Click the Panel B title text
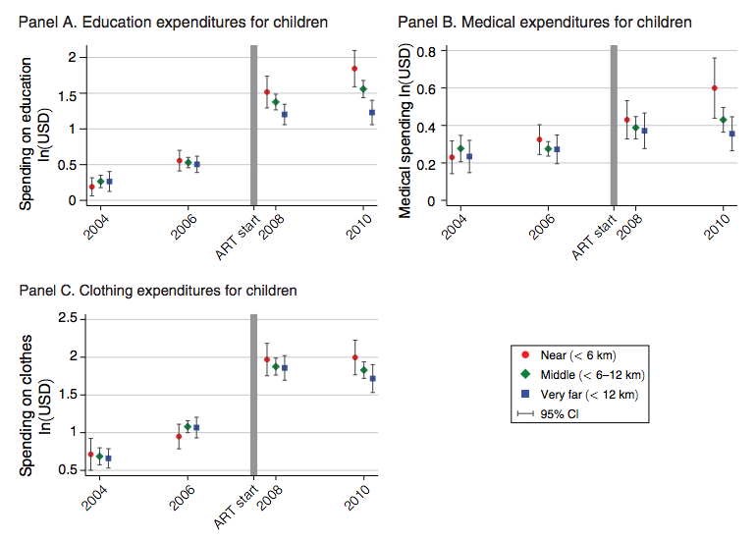This screenshot has width=756, height=541. point(545,22)
